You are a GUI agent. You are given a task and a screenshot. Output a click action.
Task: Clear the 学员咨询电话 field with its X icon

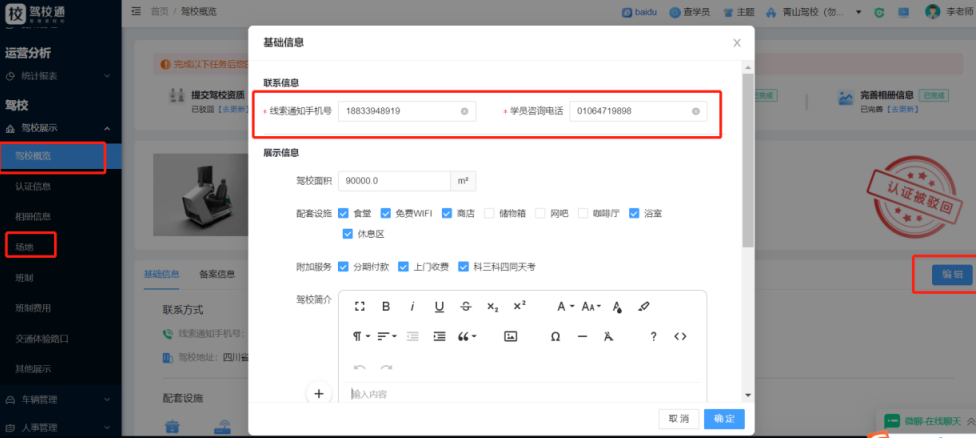(696, 111)
